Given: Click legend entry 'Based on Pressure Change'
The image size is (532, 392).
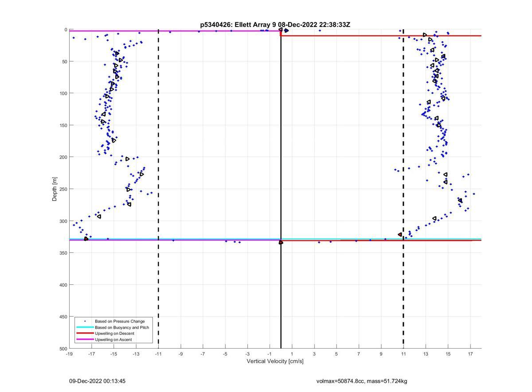Looking at the screenshot, I should coord(120,321).
